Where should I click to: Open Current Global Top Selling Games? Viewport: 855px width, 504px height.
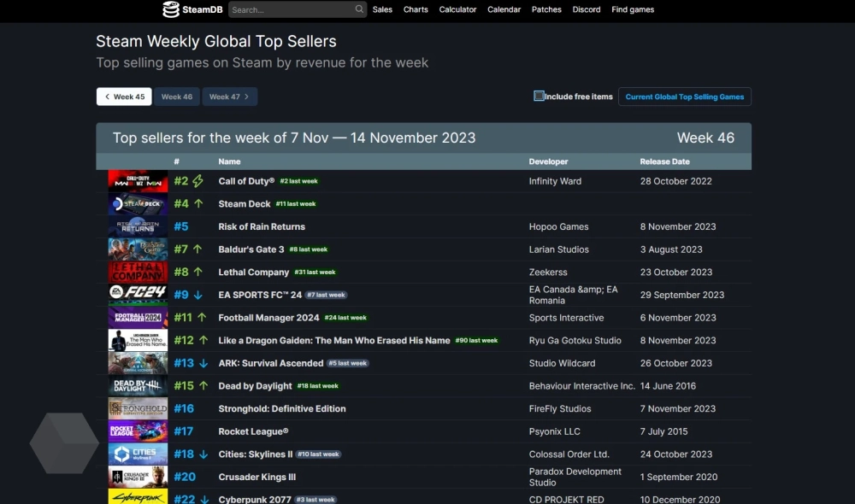pyautogui.click(x=684, y=97)
